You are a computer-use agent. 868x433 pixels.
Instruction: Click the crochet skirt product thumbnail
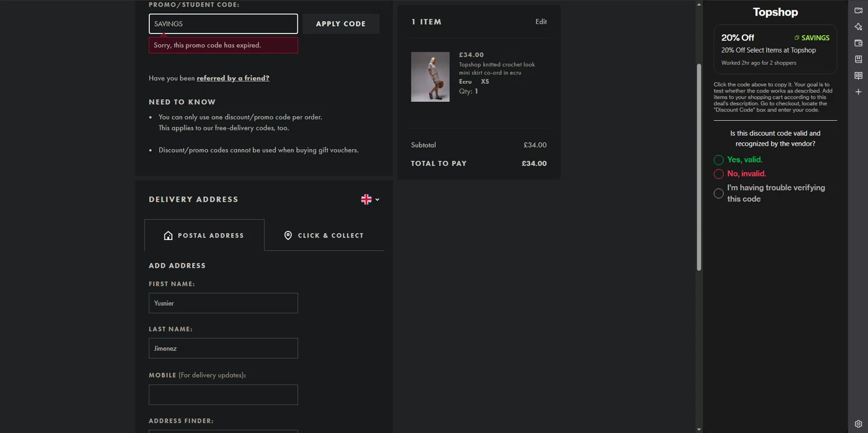pyautogui.click(x=430, y=77)
